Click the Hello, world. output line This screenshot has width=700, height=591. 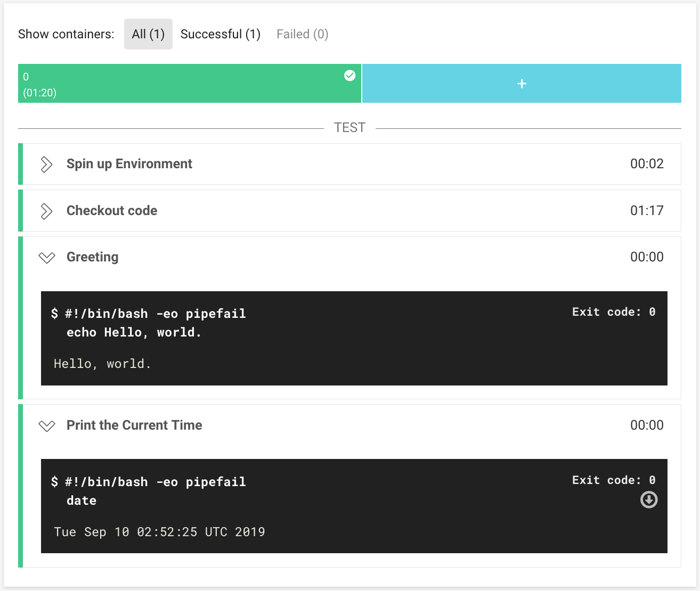(102, 364)
